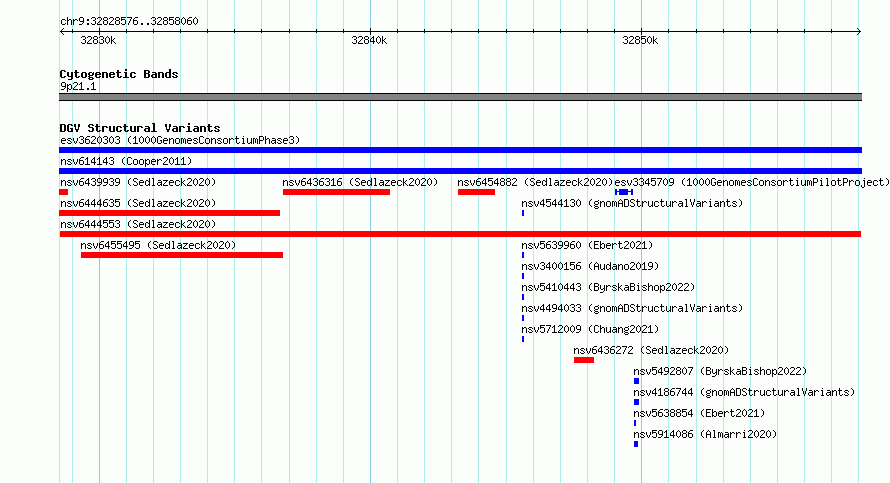Open the nsv6444553 (Sedlazeck2020) label
Viewport: 890px width, 483px height.
point(138,224)
